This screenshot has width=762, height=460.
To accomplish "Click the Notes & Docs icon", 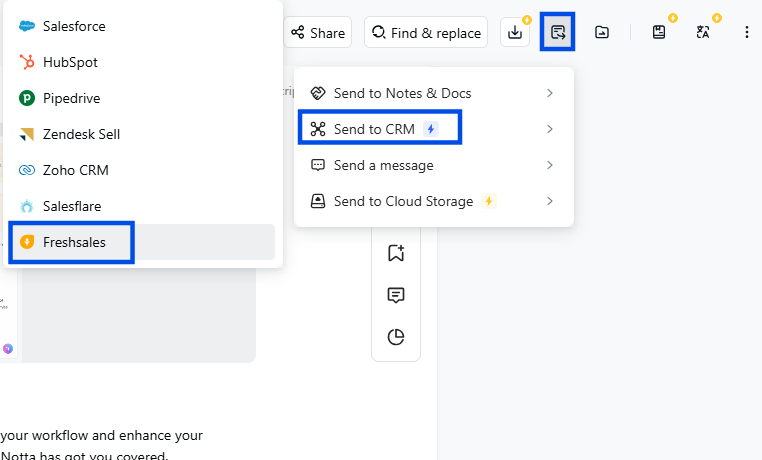I will [318, 93].
